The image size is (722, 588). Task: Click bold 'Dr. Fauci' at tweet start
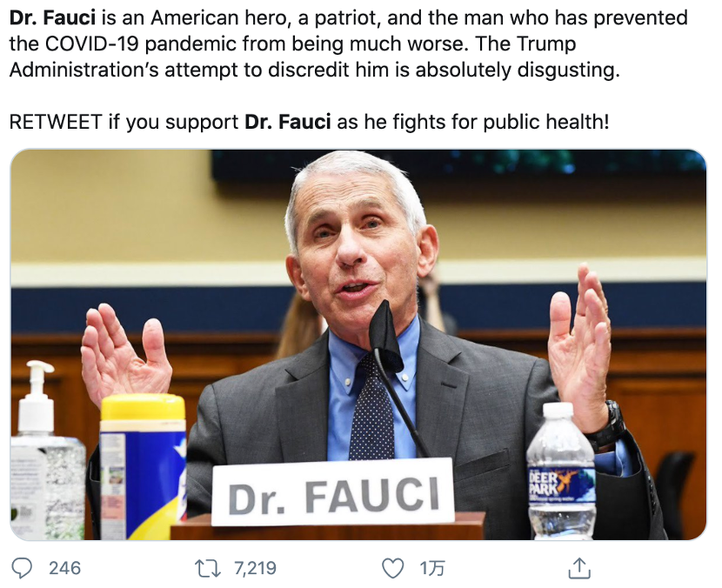(52, 18)
